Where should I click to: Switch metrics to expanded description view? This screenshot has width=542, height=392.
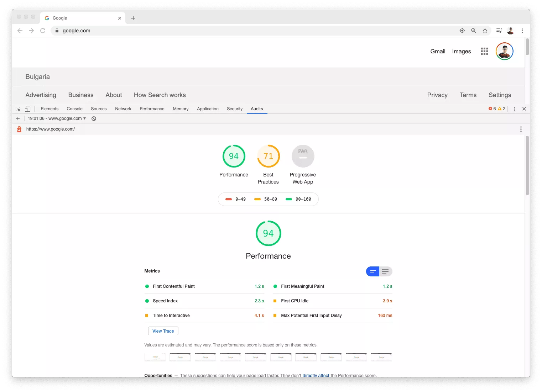(x=386, y=271)
